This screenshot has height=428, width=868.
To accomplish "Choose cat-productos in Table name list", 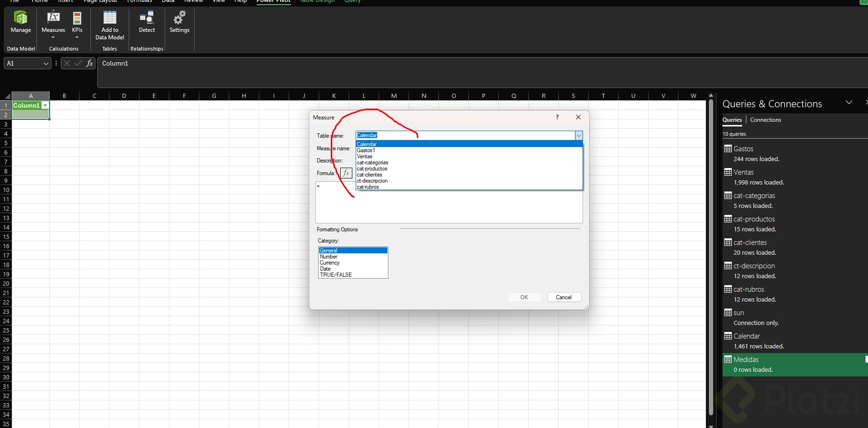I will point(469,169).
